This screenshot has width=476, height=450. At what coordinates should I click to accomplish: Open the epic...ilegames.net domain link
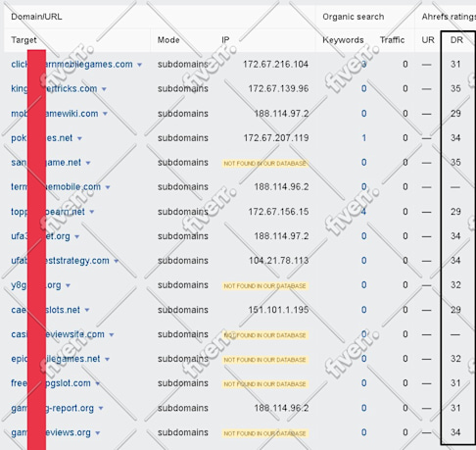[x=56, y=359]
